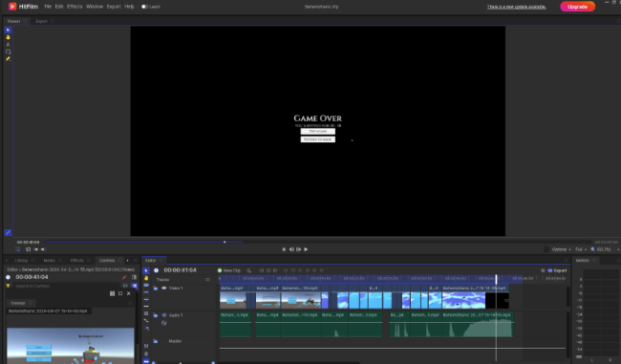Open the new update available link

tap(517, 7)
